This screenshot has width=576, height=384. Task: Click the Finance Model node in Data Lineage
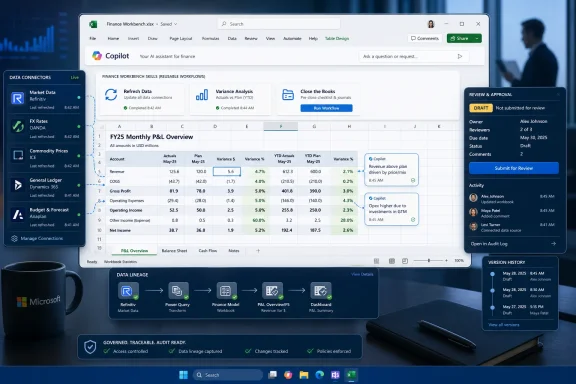pyautogui.click(x=226, y=291)
